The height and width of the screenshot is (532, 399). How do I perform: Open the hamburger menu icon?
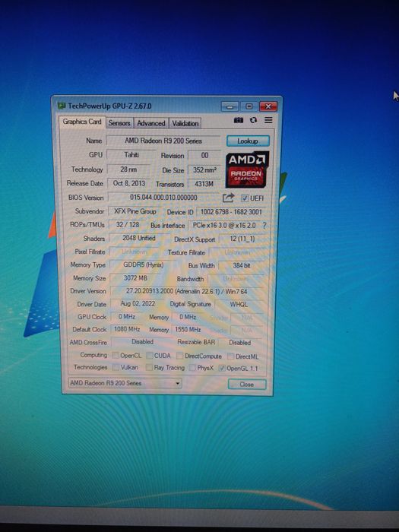click(268, 120)
